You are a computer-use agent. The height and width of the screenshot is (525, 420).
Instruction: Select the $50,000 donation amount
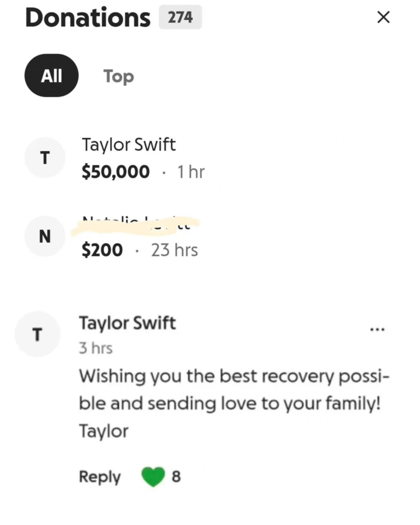click(115, 172)
